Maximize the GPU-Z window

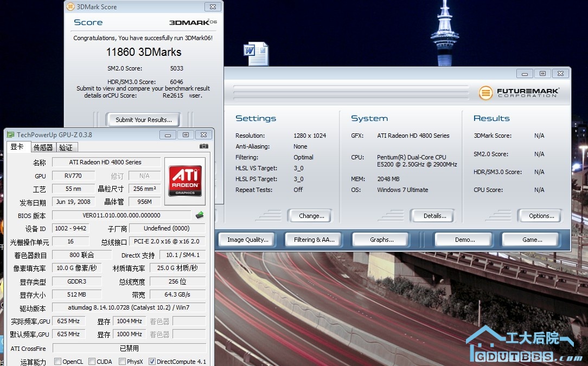[186, 134]
